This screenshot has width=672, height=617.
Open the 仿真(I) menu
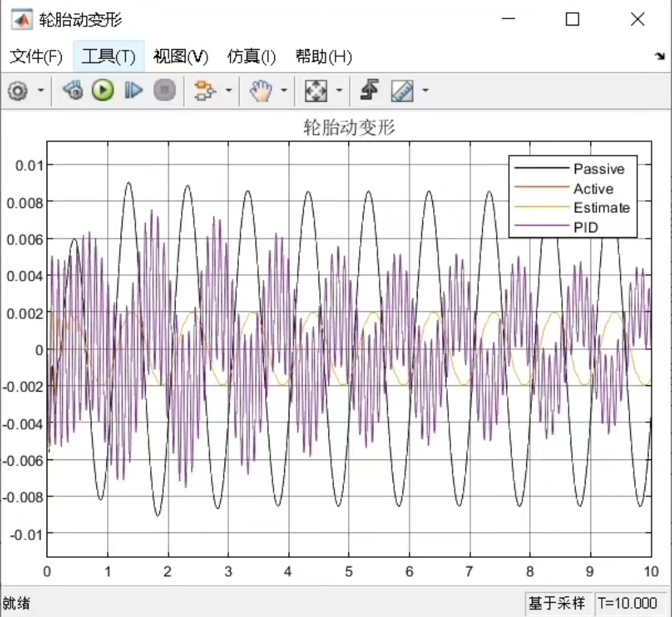tap(251, 57)
